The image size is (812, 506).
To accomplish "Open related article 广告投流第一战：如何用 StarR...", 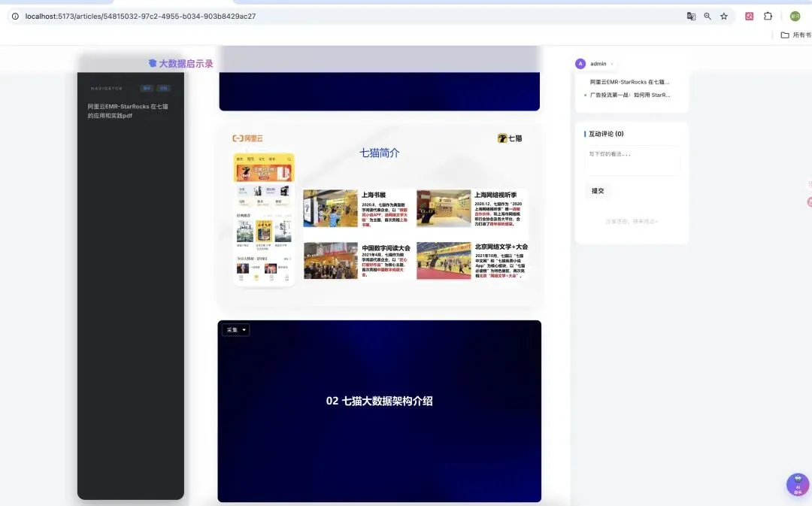I will 630,95.
